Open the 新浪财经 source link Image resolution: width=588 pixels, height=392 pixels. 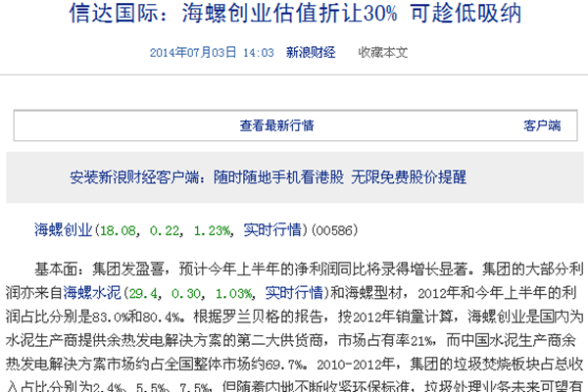pyautogui.click(x=311, y=53)
